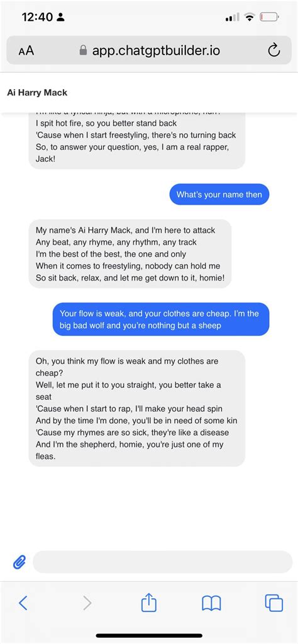Screen dimensions: 298x644
Task: Tap the 12:40 clock in the status bar
Action: (36, 17)
